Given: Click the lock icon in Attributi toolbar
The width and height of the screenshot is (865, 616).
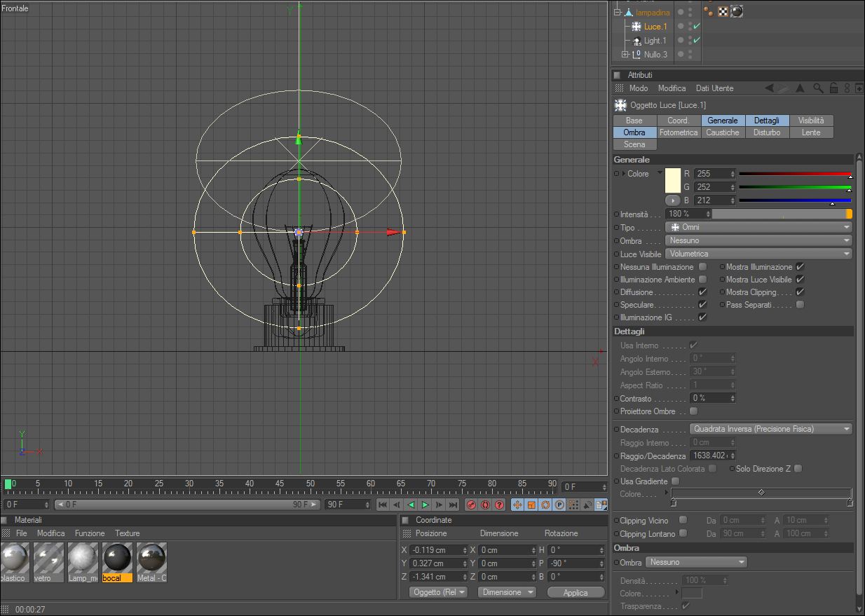Looking at the screenshot, I should (x=833, y=88).
